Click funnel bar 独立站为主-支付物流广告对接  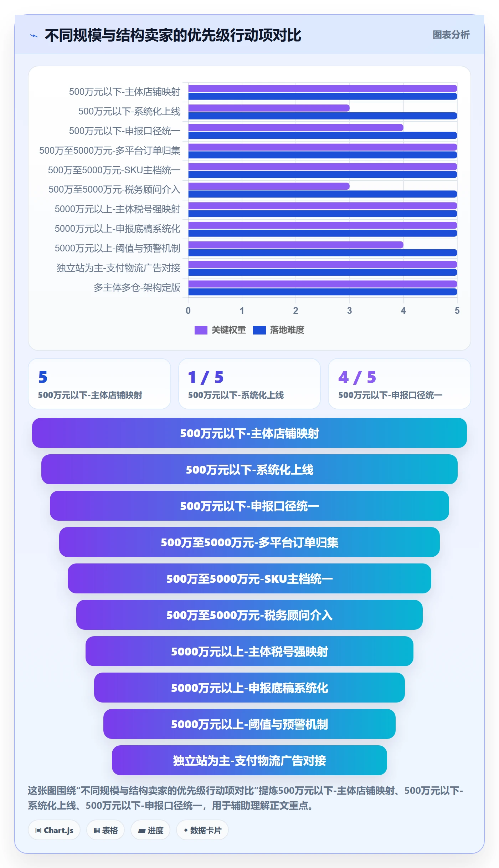coord(249,760)
